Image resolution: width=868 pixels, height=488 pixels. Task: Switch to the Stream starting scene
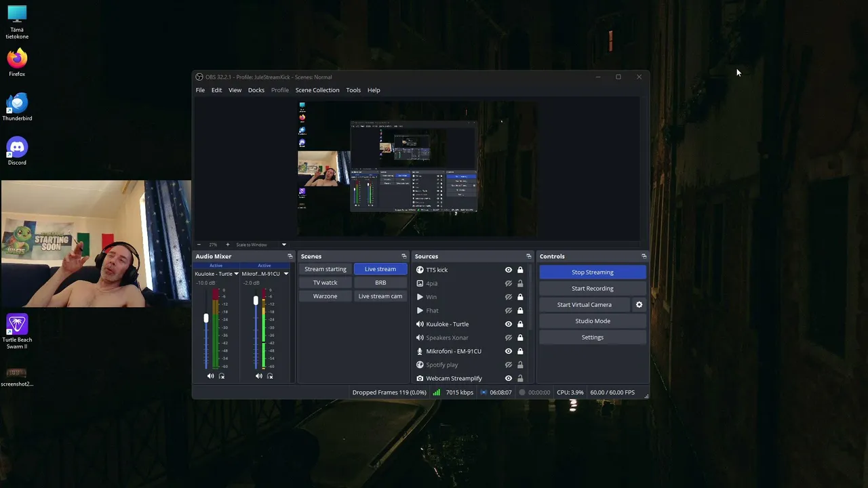pyautogui.click(x=325, y=269)
